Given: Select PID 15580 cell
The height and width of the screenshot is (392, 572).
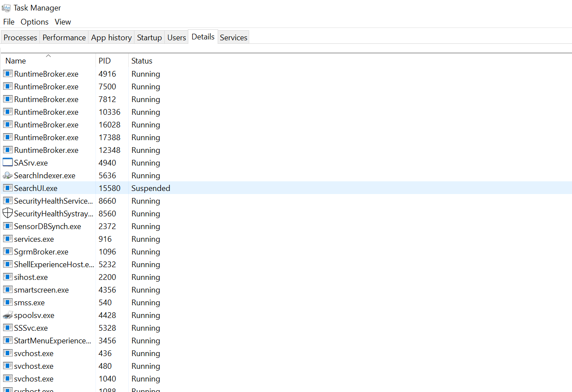Looking at the screenshot, I should click(x=109, y=188).
